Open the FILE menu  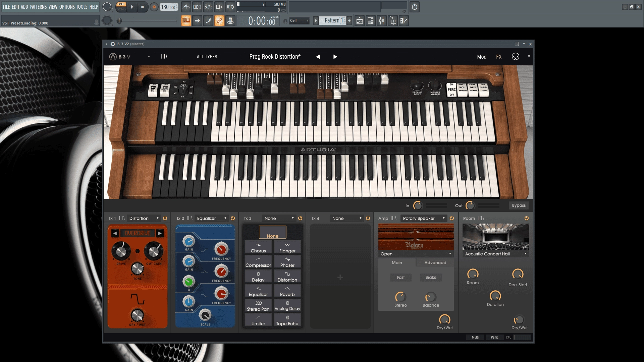click(x=6, y=7)
